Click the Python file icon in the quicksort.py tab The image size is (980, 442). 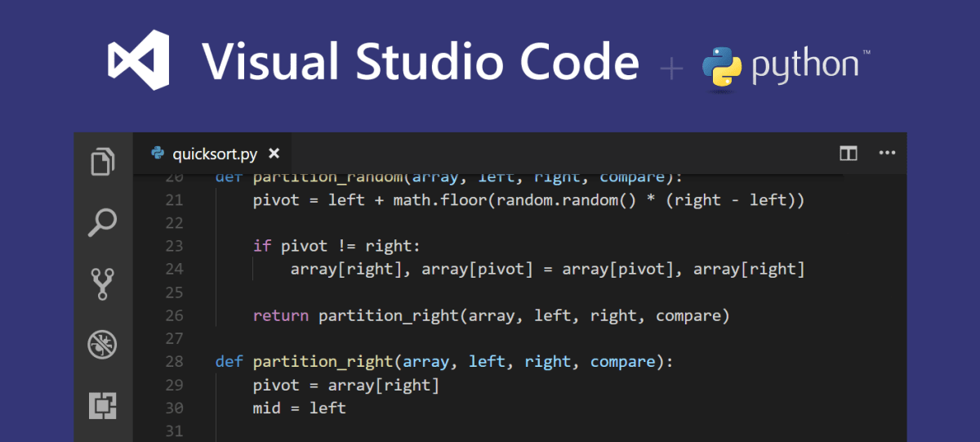tap(158, 153)
